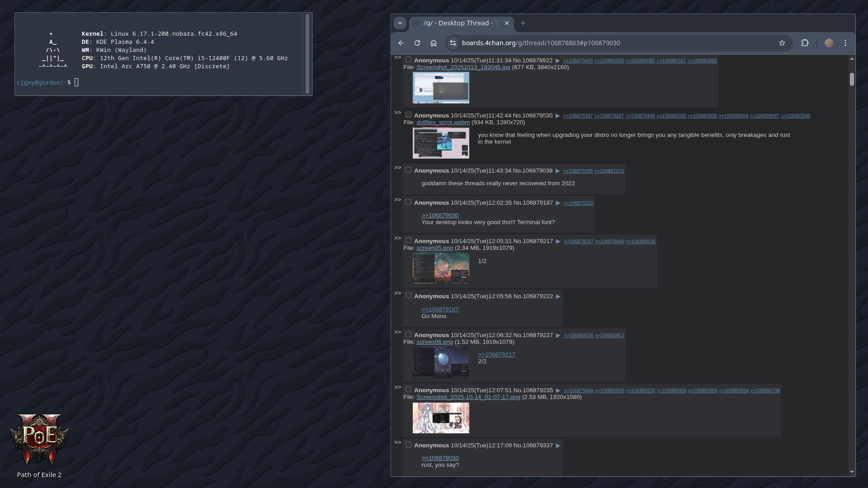
Task: Go to browser home page
Action: [x=434, y=43]
